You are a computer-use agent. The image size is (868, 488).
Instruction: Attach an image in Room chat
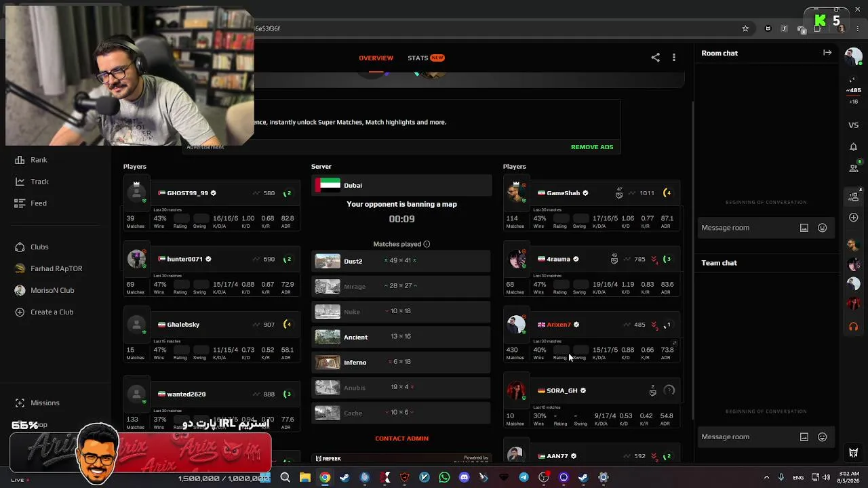(804, 228)
